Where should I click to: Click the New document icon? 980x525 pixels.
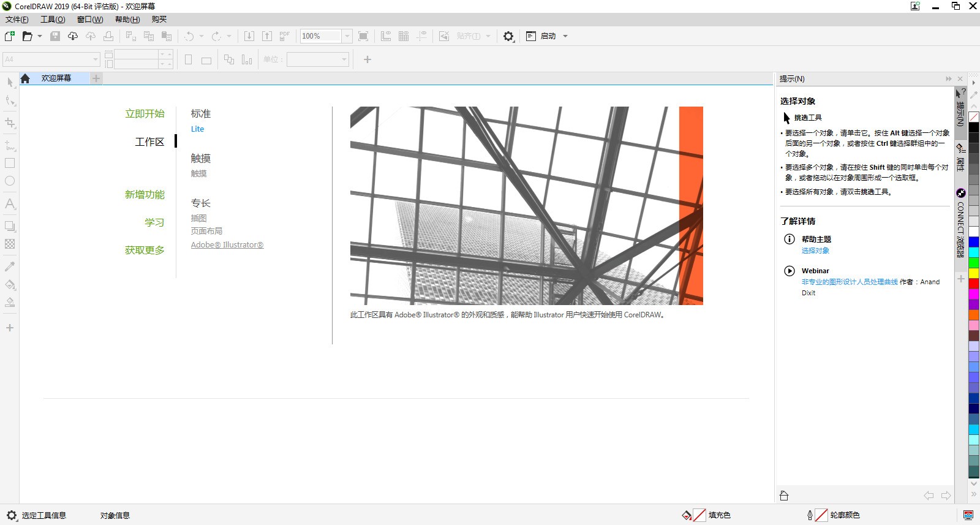tap(10, 36)
